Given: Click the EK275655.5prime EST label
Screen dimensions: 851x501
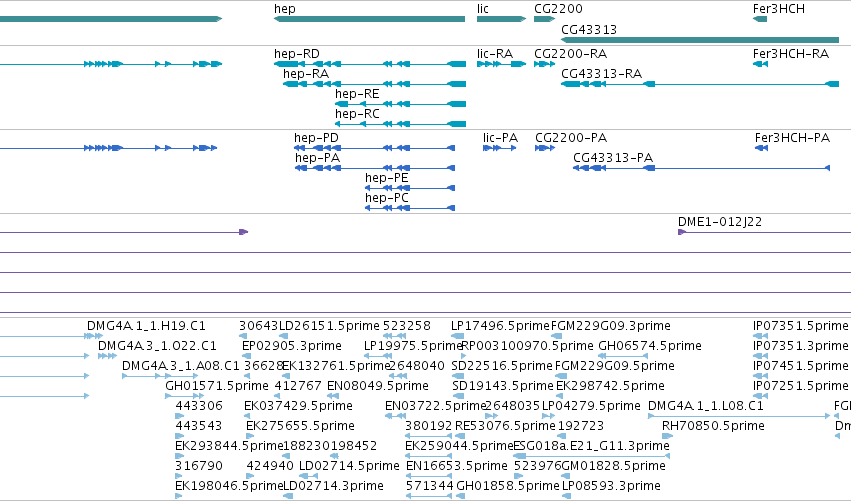Looking at the screenshot, I should point(301,426).
